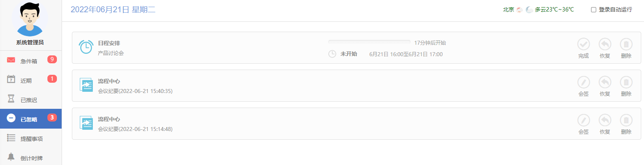Viewport: 644px width, 165px height.
Task: Click 会签 icon for 15:14:48 meeting minutes
Action: tap(584, 120)
